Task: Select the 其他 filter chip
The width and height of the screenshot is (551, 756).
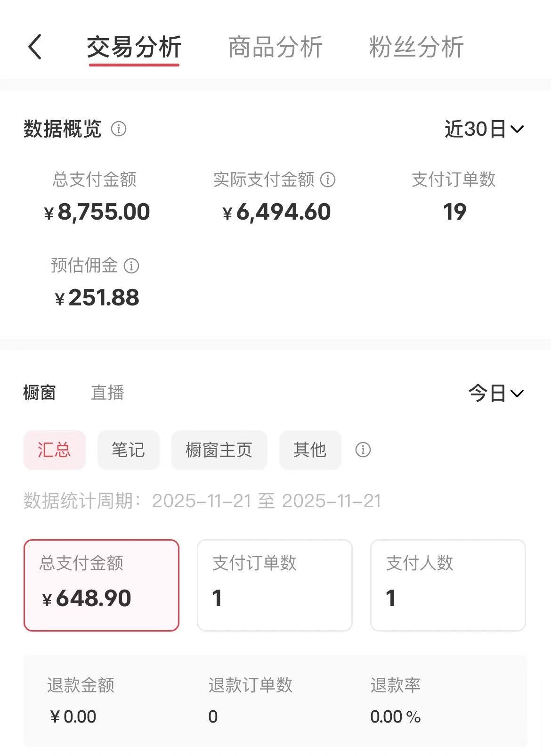Action: click(310, 450)
